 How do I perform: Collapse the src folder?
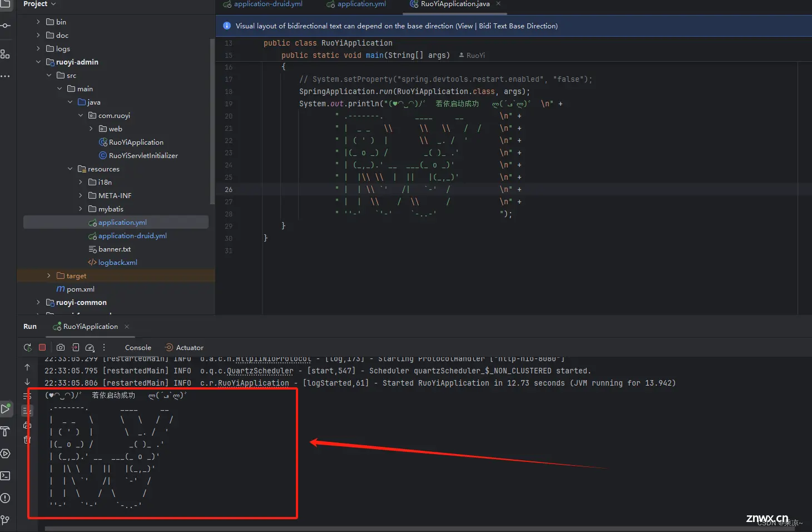tap(49, 75)
